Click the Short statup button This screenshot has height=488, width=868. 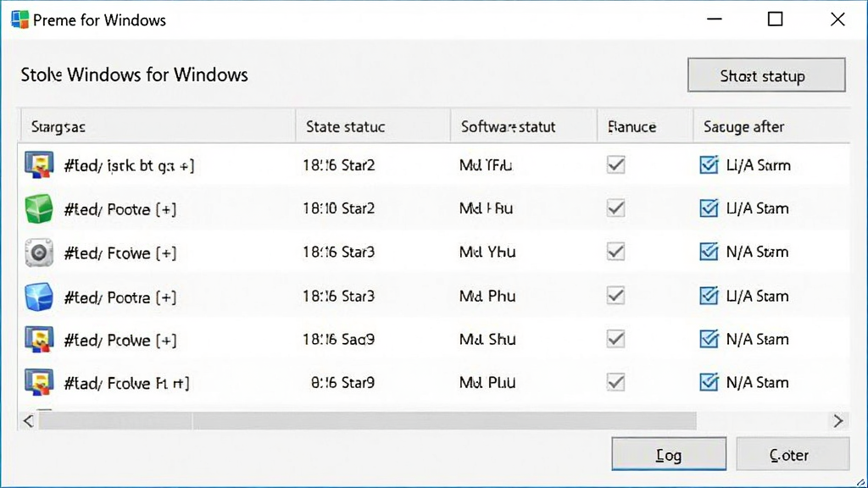click(x=766, y=75)
